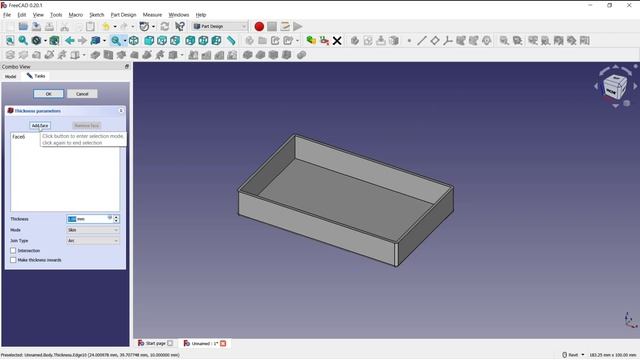Image resolution: width=640 pixels, height=360 pixels.
Task: Click the Fit Selection magnifier icon
Action: 23,40
